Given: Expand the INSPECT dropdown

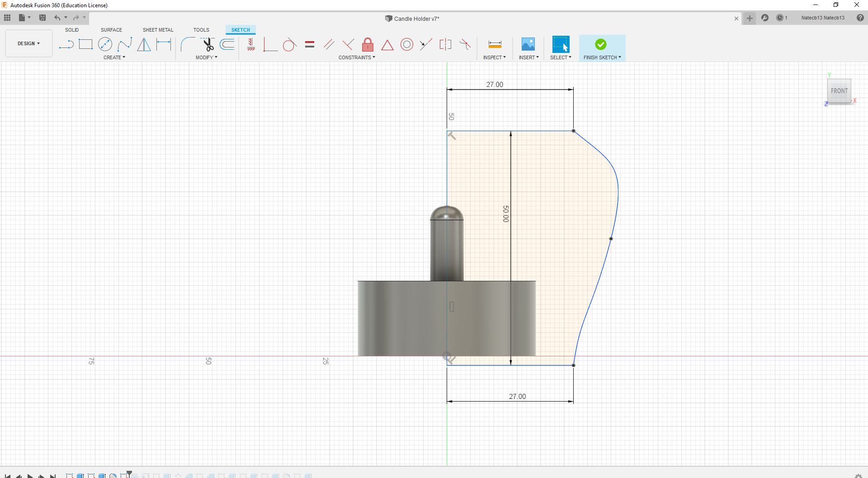Looking at the screenshot, I should 495,57.
